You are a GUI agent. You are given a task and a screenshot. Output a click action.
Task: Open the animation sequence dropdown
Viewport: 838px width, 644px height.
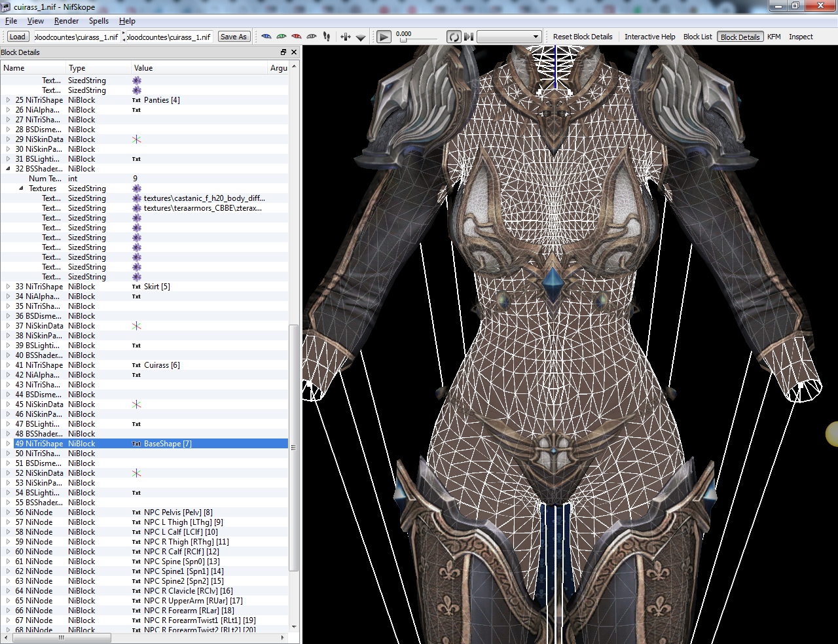tap(509, 37)
